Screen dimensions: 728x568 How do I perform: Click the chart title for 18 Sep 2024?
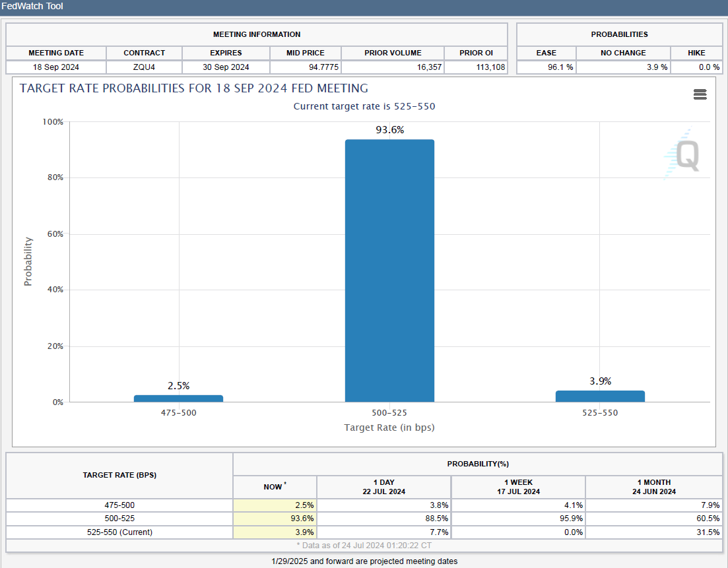[193, 88]
